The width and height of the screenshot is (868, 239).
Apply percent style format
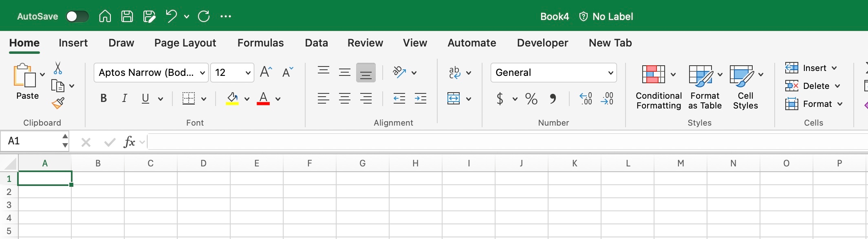click(531, 98)
